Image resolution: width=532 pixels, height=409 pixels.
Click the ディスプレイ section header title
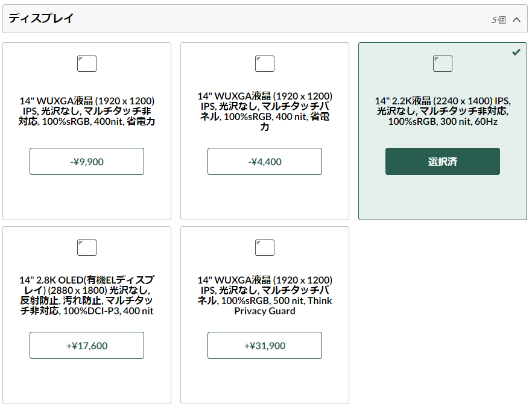pos(41,18)
